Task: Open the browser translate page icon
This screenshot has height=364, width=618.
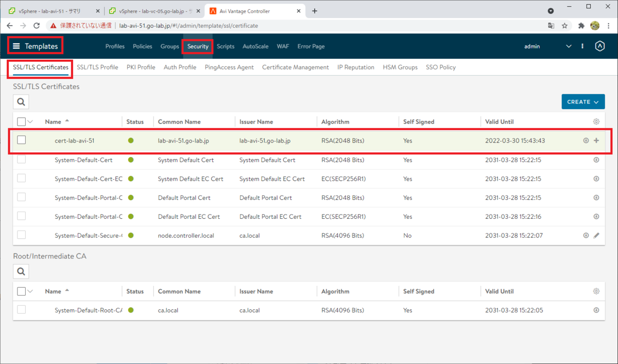Action: coord(551,25)
